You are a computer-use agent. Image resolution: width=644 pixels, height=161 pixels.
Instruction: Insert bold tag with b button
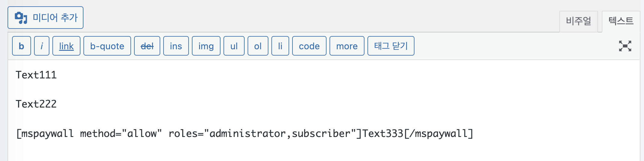[21, 46]
